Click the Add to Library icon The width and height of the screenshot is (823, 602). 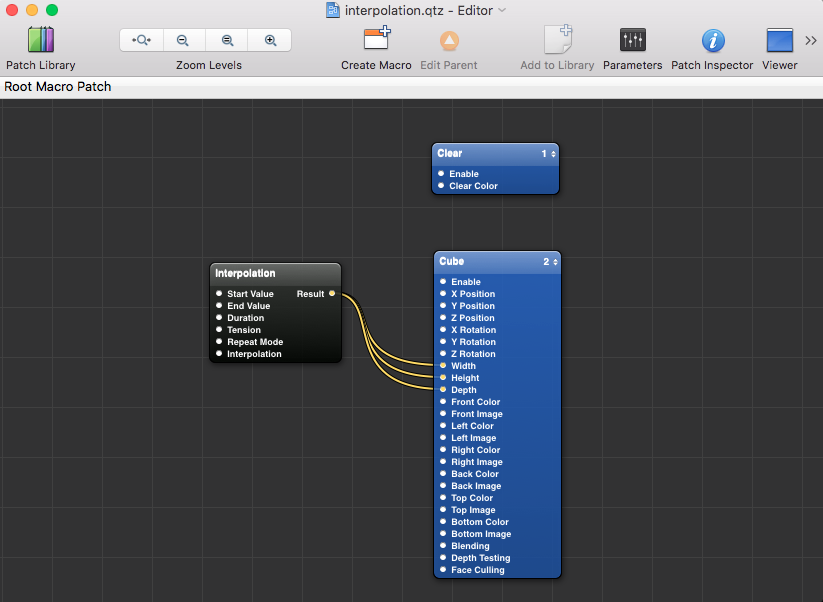[557, 39]
